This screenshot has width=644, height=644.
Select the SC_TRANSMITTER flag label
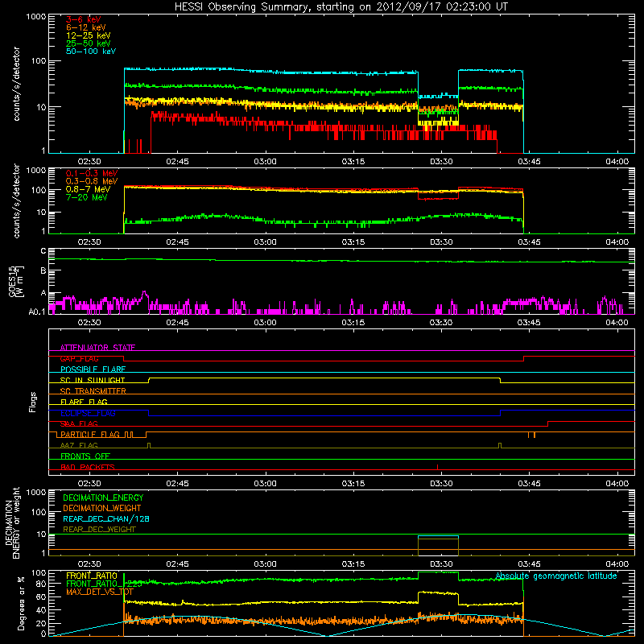tap(93, 391)
